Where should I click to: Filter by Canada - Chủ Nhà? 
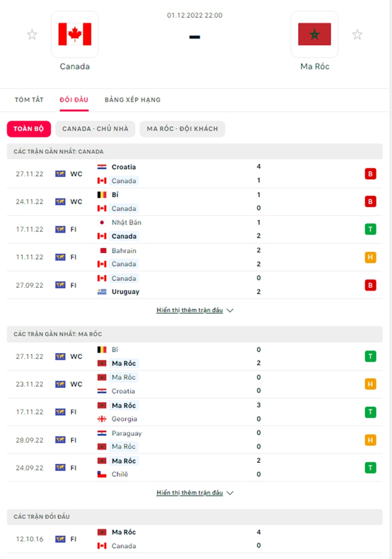95,129
